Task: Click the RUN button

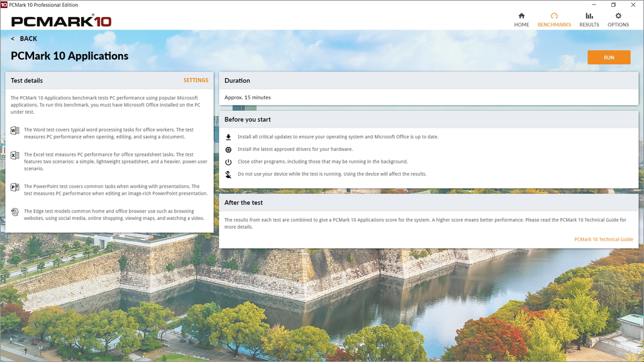Action: [x=608, y=57]
